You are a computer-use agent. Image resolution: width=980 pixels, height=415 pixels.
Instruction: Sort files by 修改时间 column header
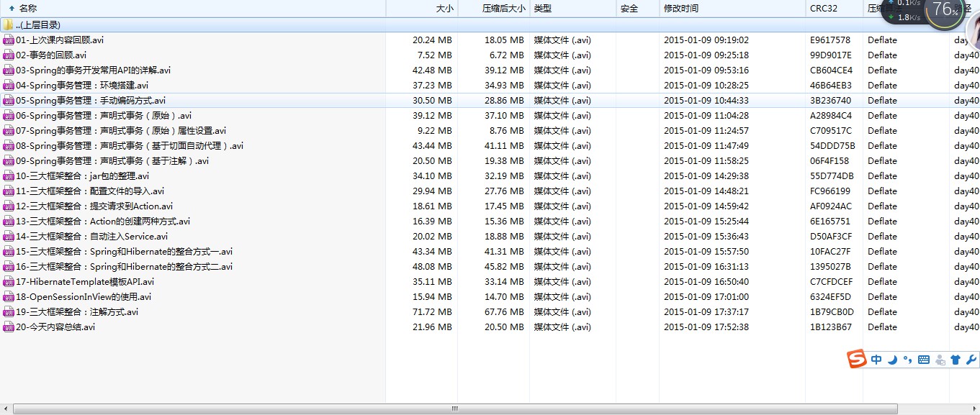[x=681, y=9]
